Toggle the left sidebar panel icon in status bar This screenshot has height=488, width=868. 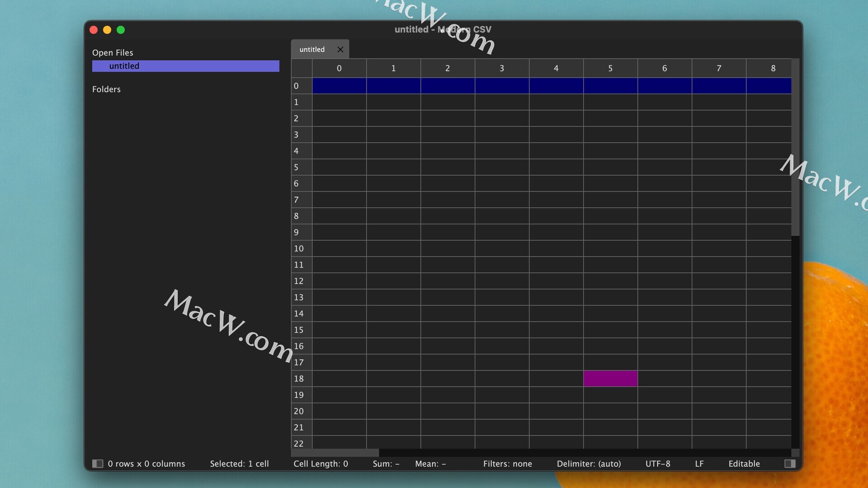pos(98,464)
